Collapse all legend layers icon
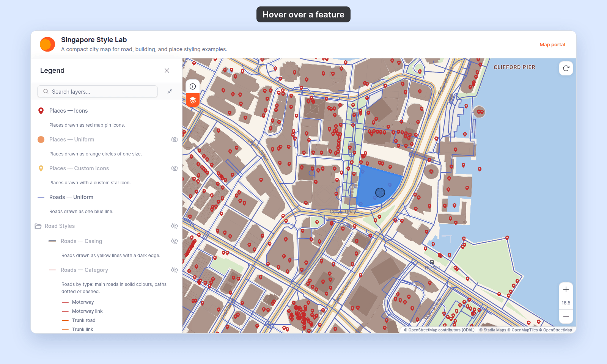 coord(170,91)
